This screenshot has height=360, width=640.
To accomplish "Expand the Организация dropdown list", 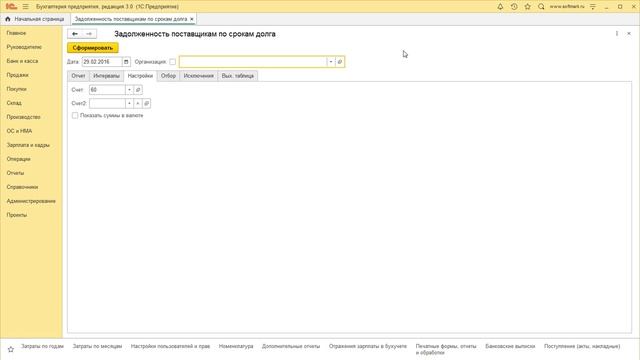I will [331, 62].
